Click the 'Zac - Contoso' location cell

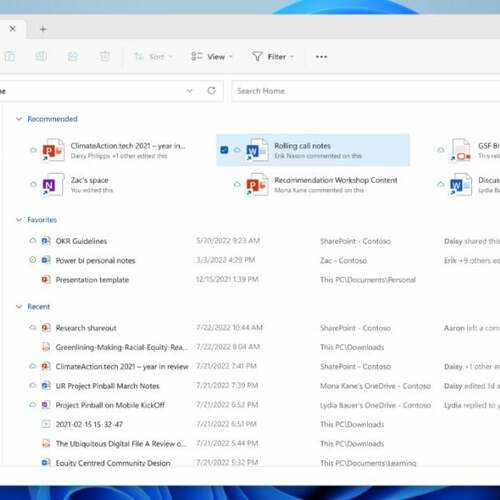(x=343, y=260)
